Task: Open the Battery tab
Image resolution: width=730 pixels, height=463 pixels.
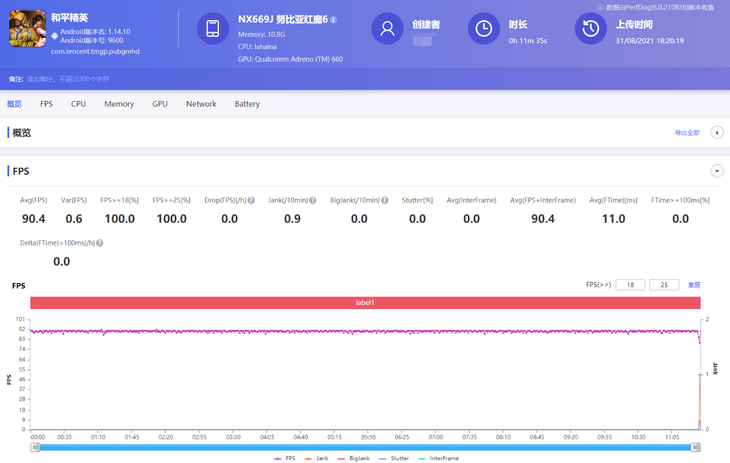Action: 247,104
